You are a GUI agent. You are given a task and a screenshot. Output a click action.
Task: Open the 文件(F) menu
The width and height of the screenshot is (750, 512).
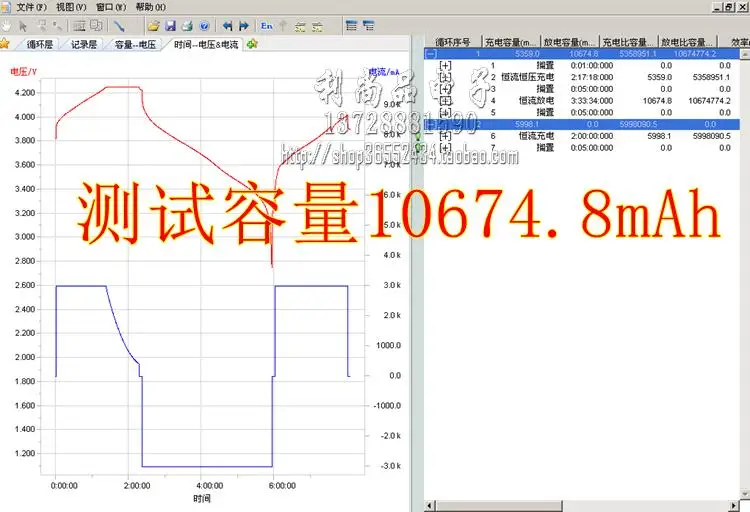(32, 7)
